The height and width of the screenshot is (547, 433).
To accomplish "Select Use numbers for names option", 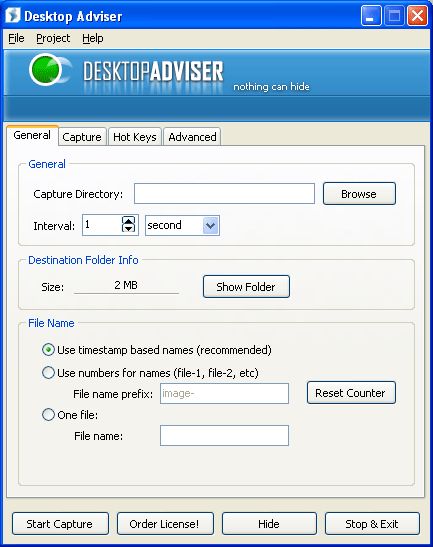I will (48, 373).
